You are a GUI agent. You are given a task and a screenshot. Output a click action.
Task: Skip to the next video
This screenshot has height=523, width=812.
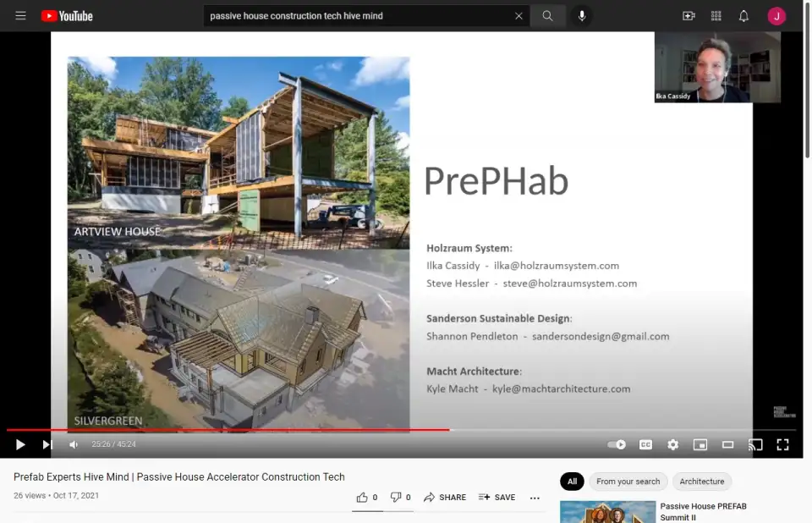point(47,444)
